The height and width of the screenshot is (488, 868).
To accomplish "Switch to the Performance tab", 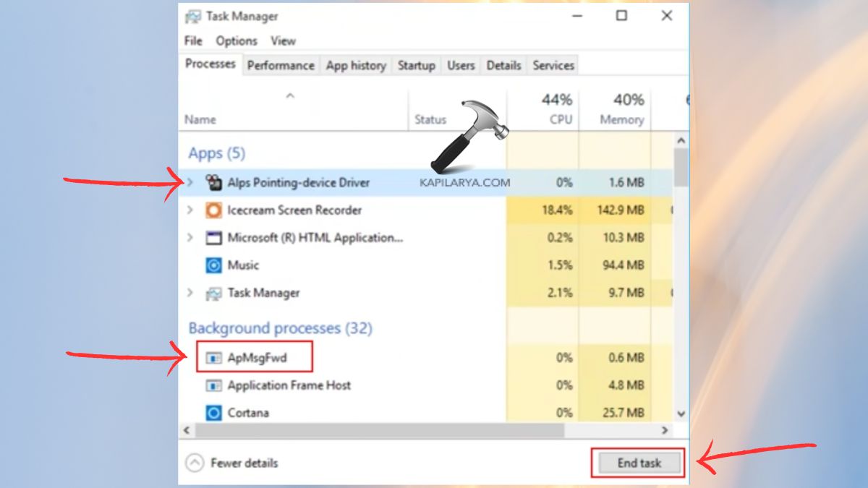I will point(281,65).
